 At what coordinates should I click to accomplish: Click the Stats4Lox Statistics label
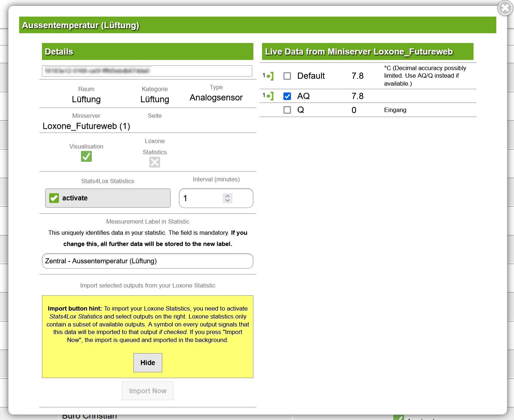pos(108,181)
